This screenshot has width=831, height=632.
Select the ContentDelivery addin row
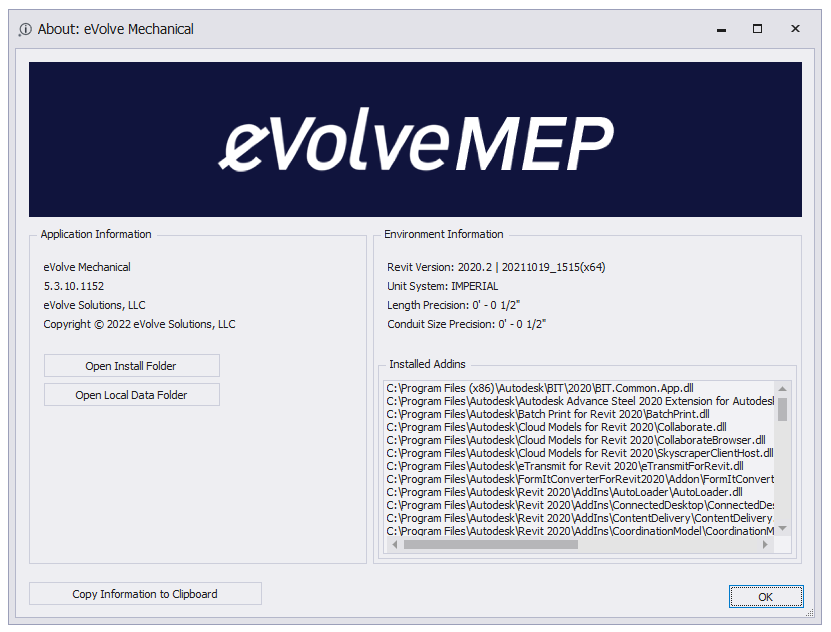[580, 518]
